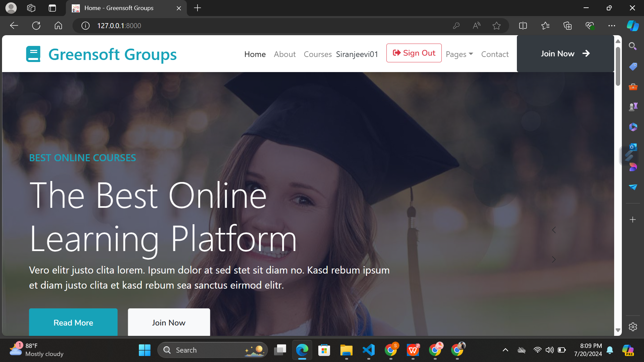
Task: Open the volume control in tray
Action: point(549,350)
